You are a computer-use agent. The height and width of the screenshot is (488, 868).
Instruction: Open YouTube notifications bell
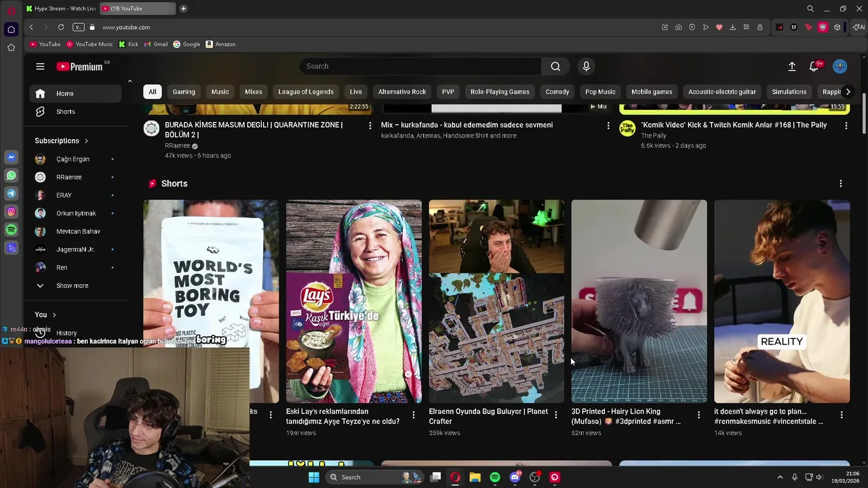814,66
